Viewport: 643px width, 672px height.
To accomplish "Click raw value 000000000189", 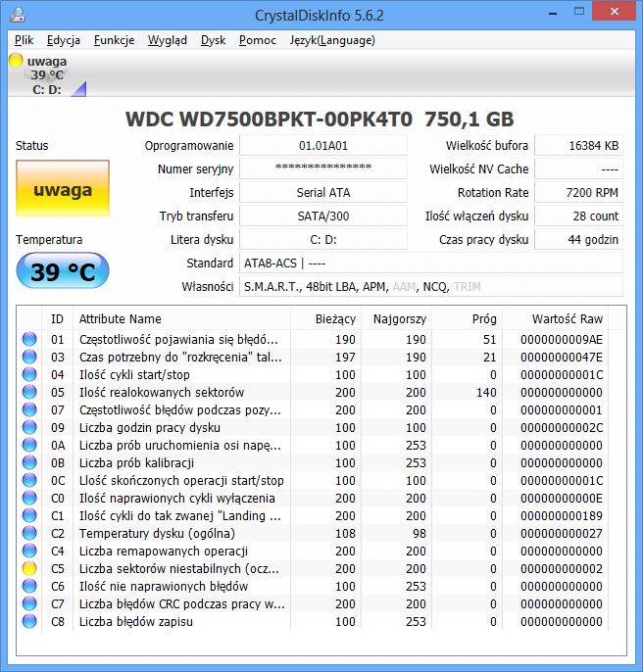I will [562, 515].
